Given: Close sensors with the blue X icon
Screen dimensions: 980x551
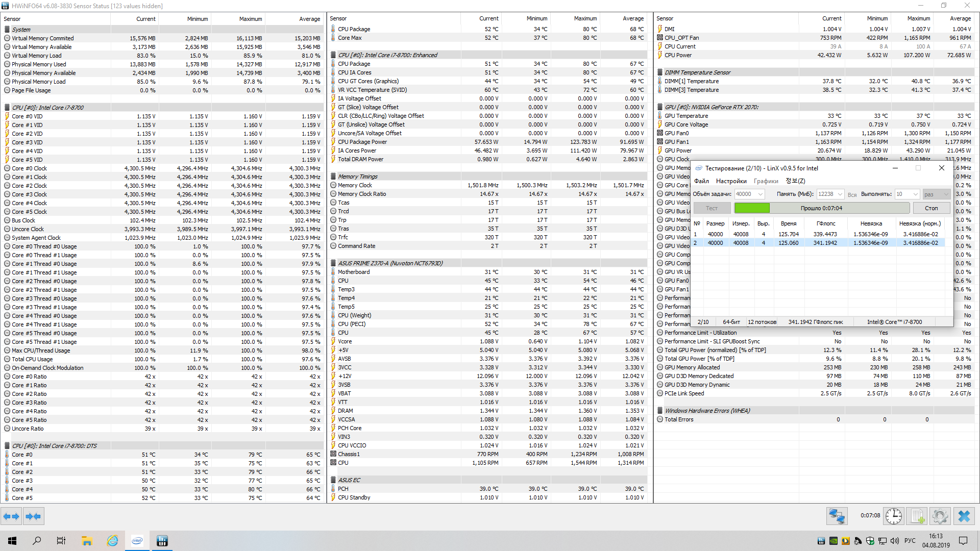Looking at the screenshot, I should [x=964, y=516].
